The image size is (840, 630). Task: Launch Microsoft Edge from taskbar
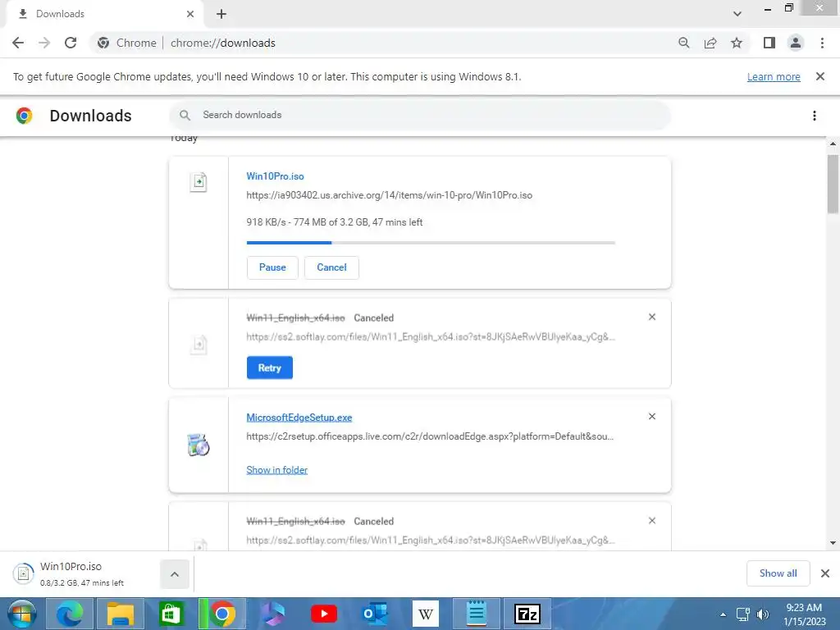pyautogui.click(x=70, y=614)
